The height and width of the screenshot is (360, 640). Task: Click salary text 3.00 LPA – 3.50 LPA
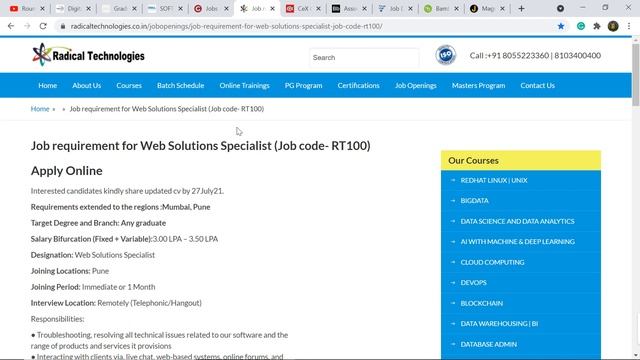tap(185, 239)
